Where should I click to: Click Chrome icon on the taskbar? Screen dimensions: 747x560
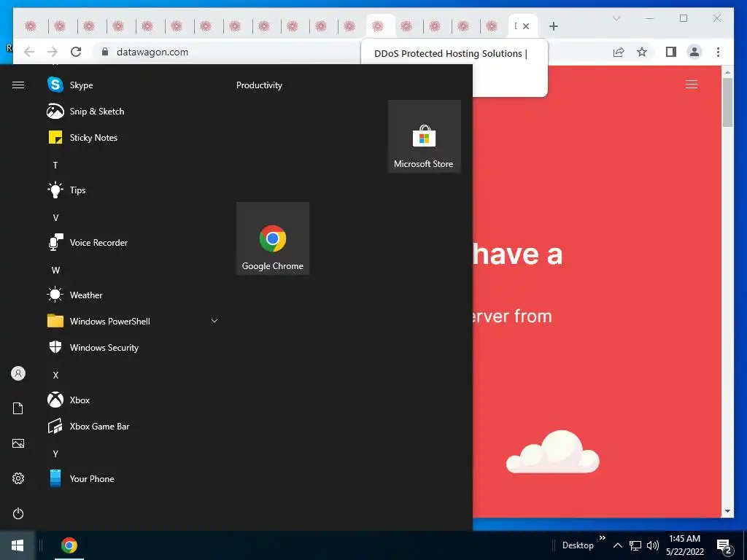69,545
